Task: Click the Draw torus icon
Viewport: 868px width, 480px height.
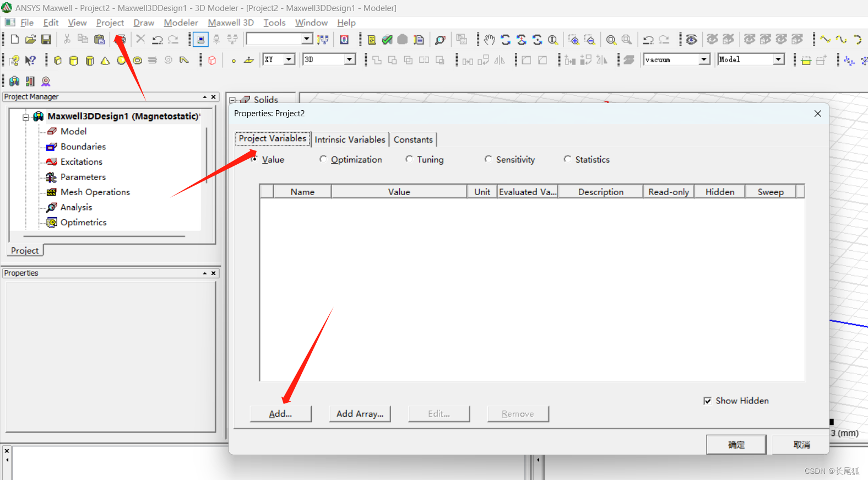Action: pyautogui.click(x=137, y=60)
